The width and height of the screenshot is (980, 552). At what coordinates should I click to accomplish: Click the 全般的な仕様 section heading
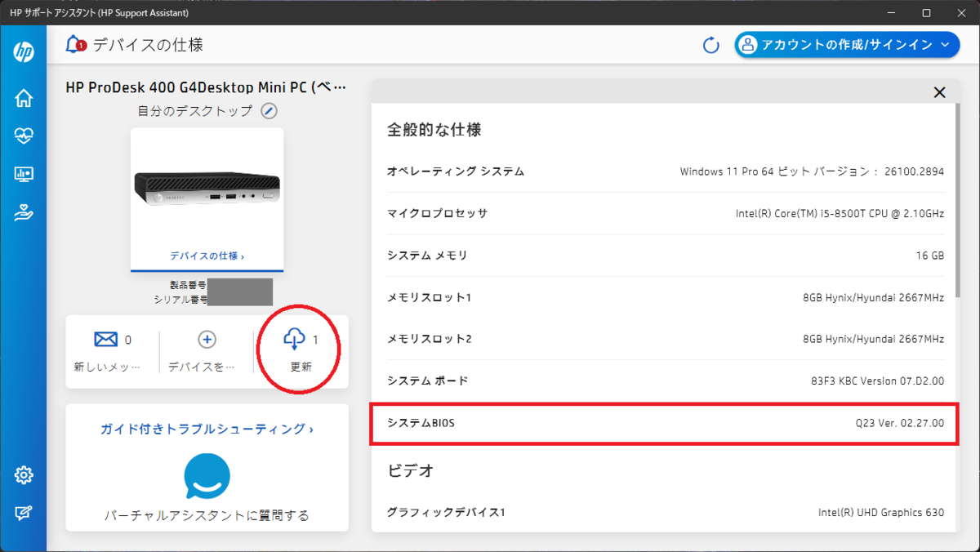pos(434,129)
